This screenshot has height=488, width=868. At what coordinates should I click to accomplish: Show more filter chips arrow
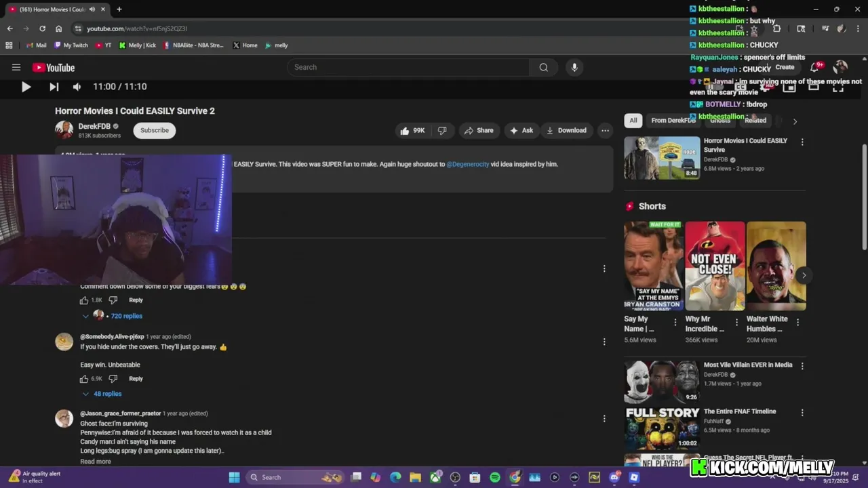point(795,121)
